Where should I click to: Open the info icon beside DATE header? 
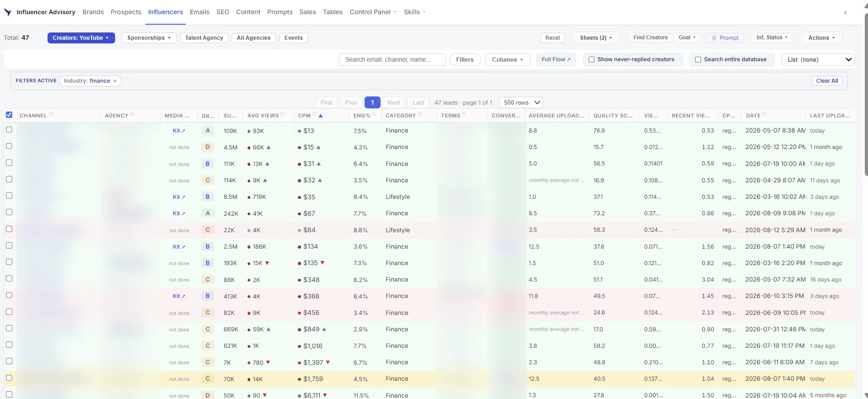pyautogui.click(x=764, y=114)
